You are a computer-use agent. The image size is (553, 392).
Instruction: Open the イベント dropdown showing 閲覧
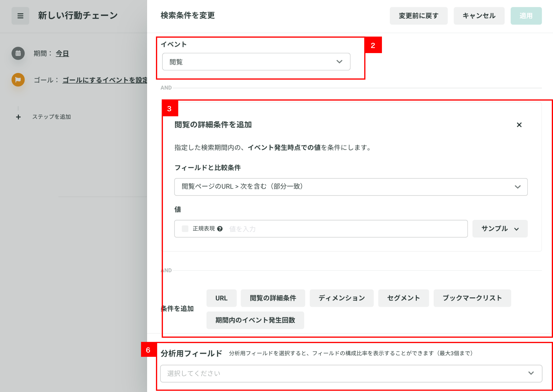(x=256, y=62)
